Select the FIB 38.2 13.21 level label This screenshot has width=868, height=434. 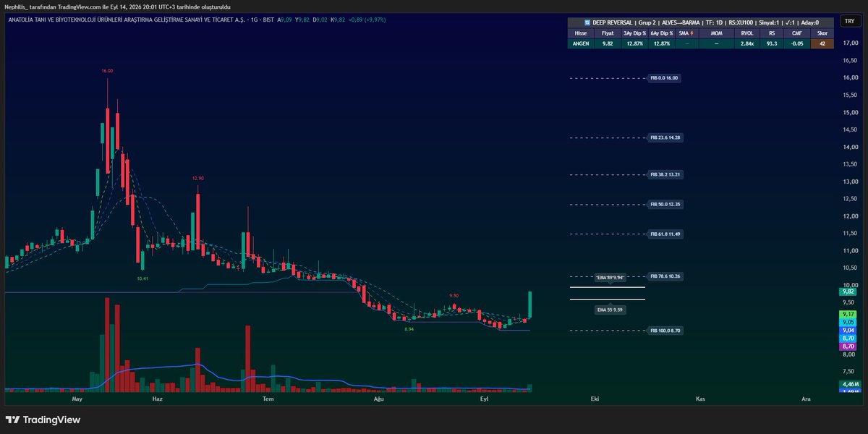pos(665,174)
